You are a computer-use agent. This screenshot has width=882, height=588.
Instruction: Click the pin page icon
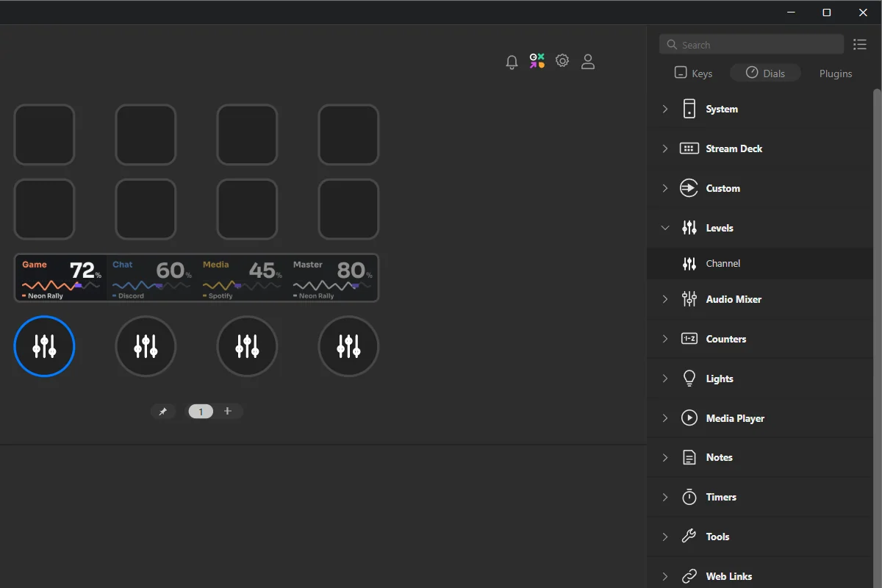[x=163, y=412]
